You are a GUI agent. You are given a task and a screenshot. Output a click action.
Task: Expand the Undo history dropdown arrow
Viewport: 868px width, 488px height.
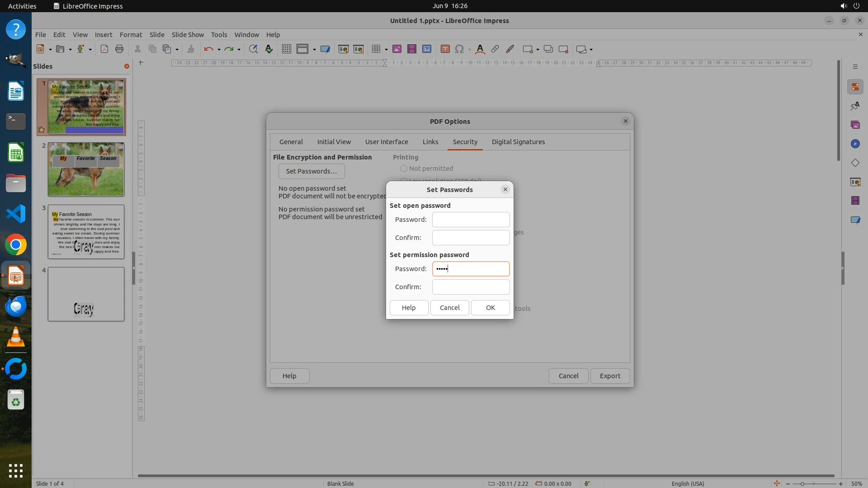pos(219,50)
